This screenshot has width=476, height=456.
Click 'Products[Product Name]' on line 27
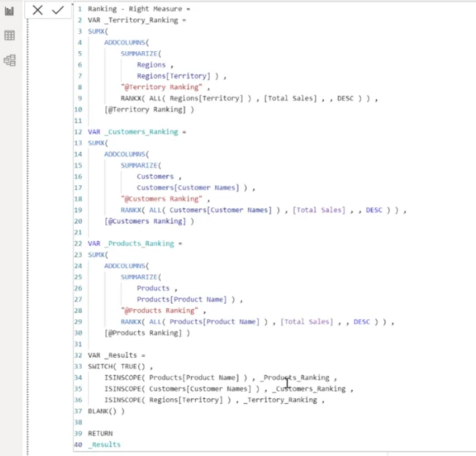pyautogui.click(x=182, y=299)
